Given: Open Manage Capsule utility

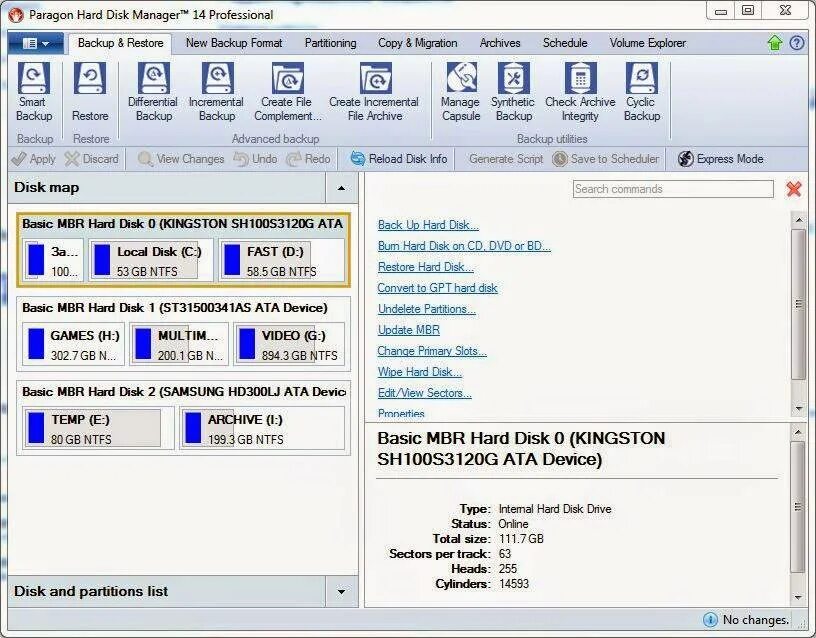Looking at the screenshot, I should (461, 92).
